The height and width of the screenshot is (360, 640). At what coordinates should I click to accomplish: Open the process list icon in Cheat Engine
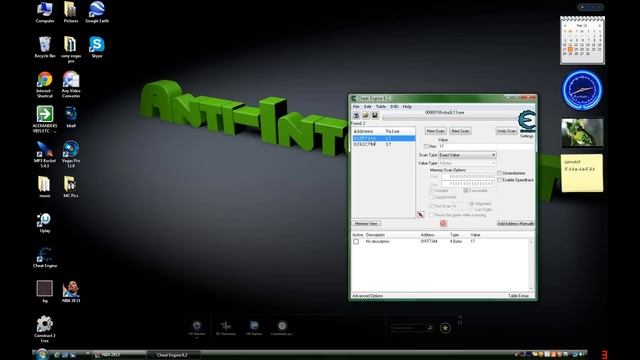(x=356, y=116)
